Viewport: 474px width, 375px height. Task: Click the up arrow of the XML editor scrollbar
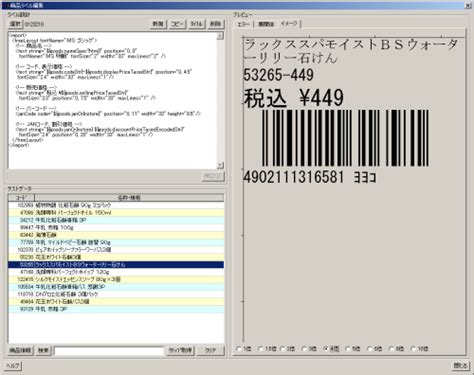point(220,36)
